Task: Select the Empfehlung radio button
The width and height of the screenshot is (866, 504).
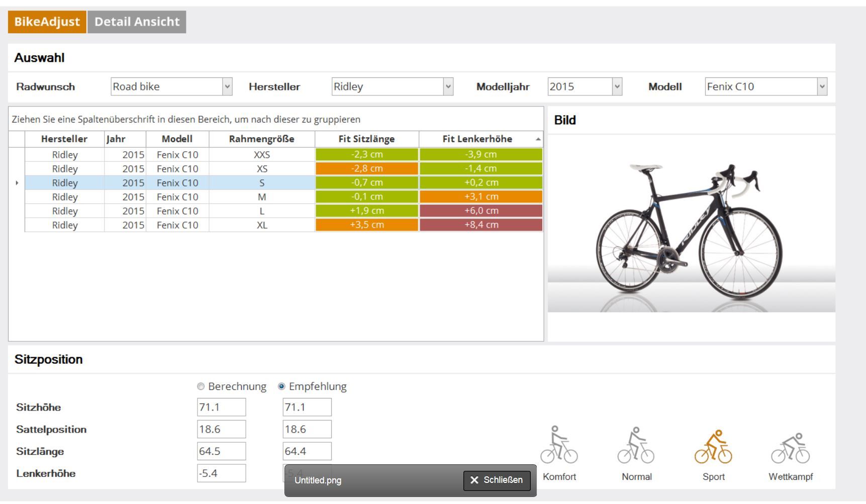Action: click(281, 386)
